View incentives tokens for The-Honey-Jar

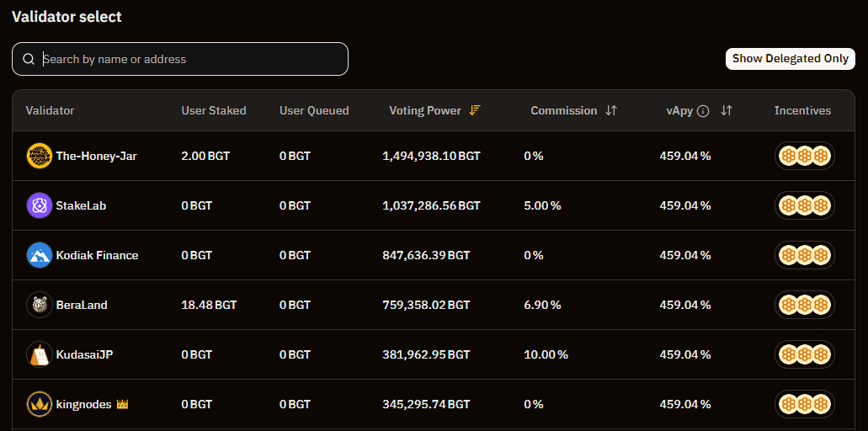pos(804,156)
